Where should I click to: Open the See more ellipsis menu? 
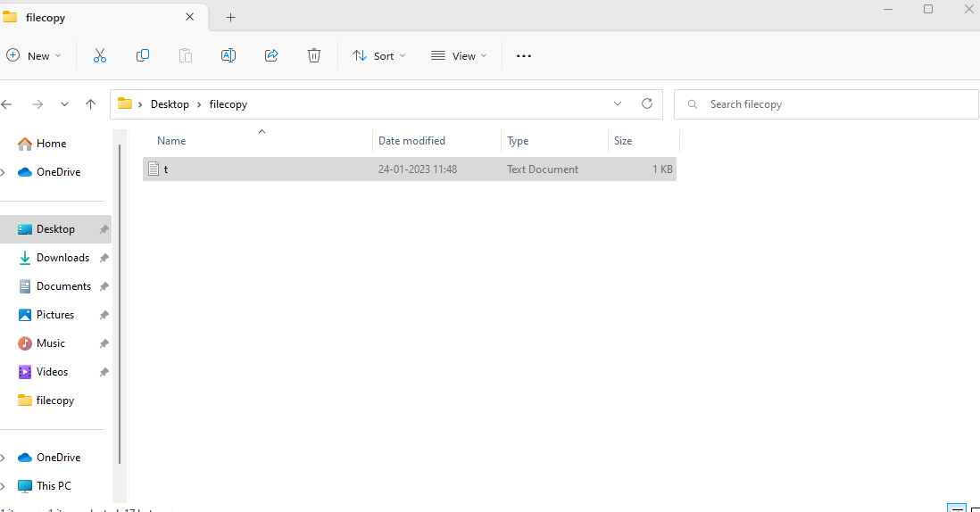click(524, 55)
